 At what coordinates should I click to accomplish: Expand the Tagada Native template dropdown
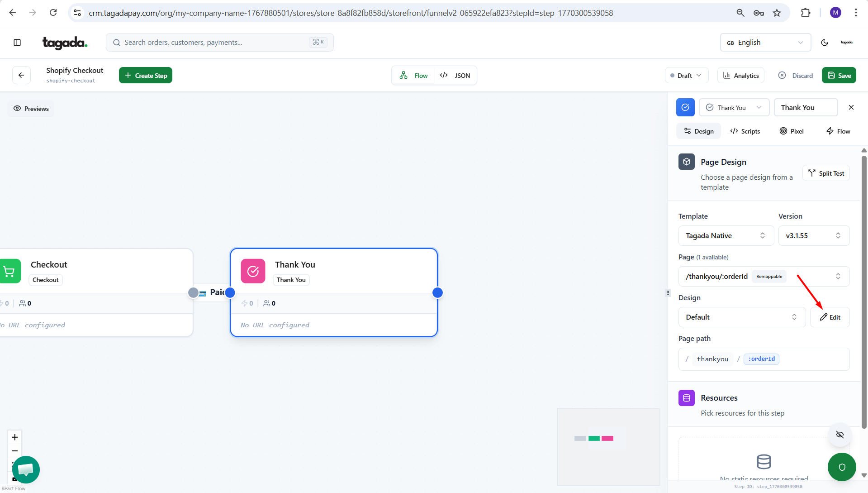pyautogui.click(x=726, y=235)
